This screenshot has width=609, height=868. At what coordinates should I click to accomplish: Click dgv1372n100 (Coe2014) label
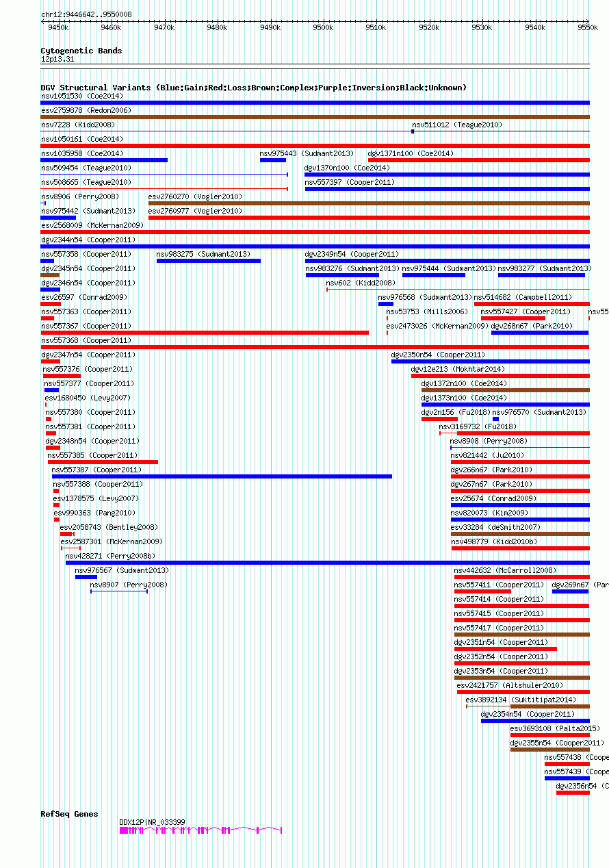point(465,383)
